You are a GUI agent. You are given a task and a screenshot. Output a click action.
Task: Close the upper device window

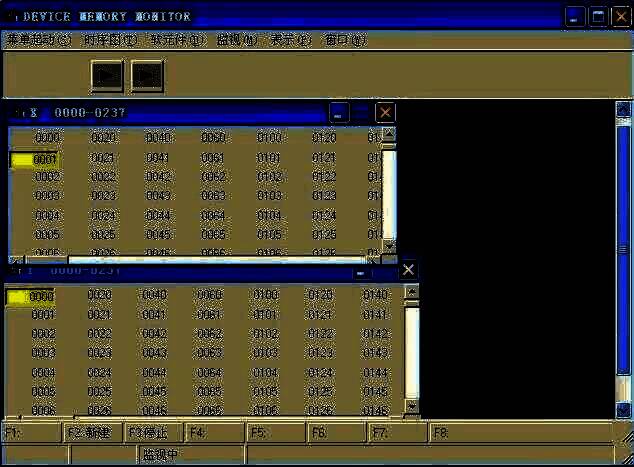(385, 113)
